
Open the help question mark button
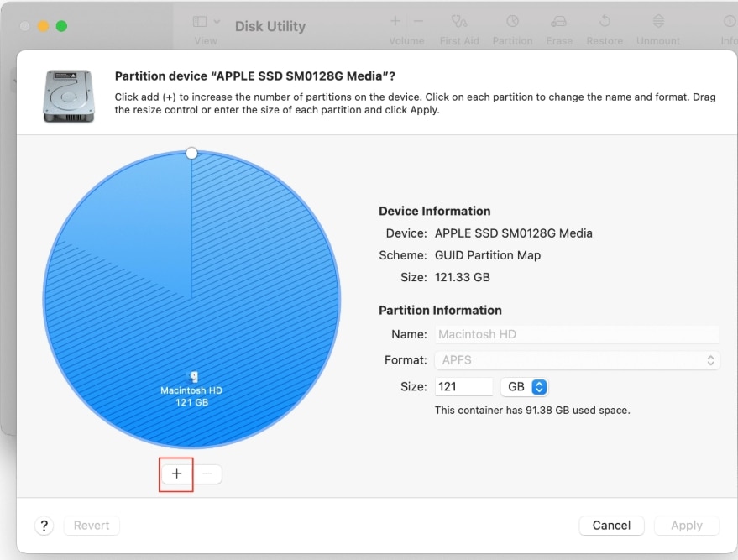click(x=44, y=526)
